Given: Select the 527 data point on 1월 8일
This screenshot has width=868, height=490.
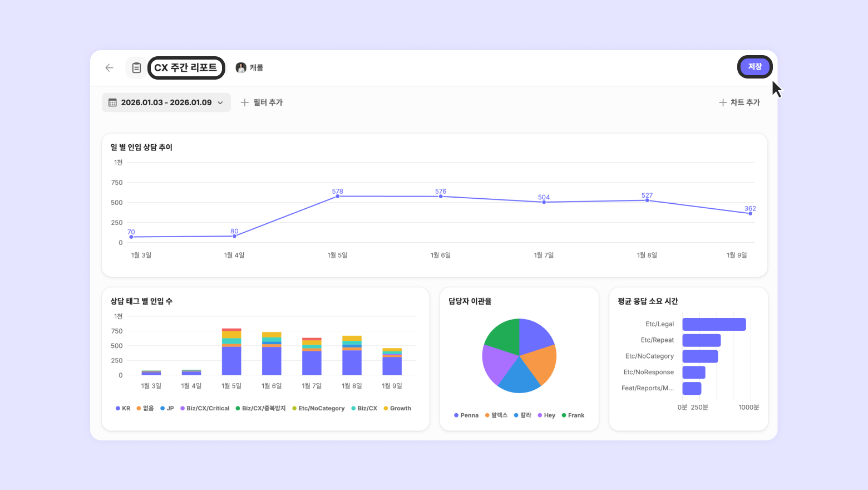Looking at the screenshot, I should 647,200.
